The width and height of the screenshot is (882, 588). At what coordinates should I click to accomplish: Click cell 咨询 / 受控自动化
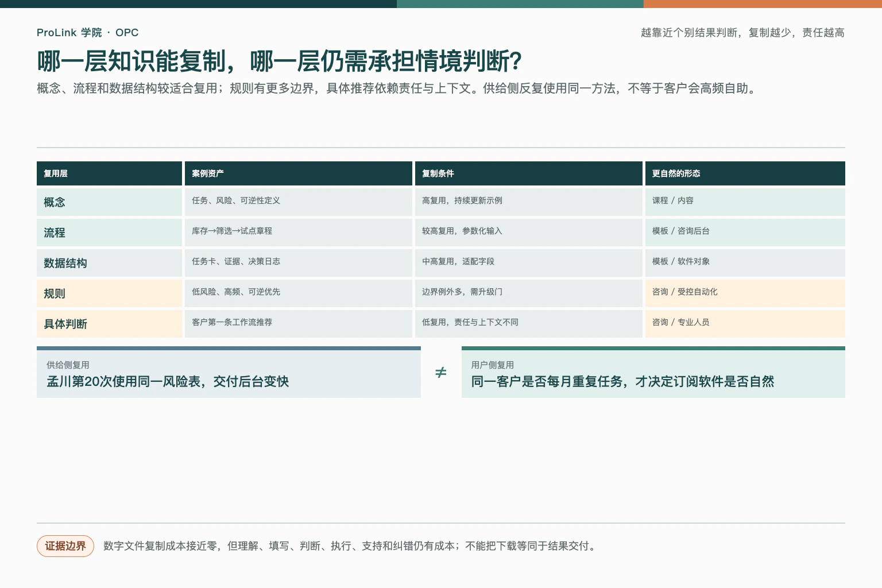click(x=745, y=293)
